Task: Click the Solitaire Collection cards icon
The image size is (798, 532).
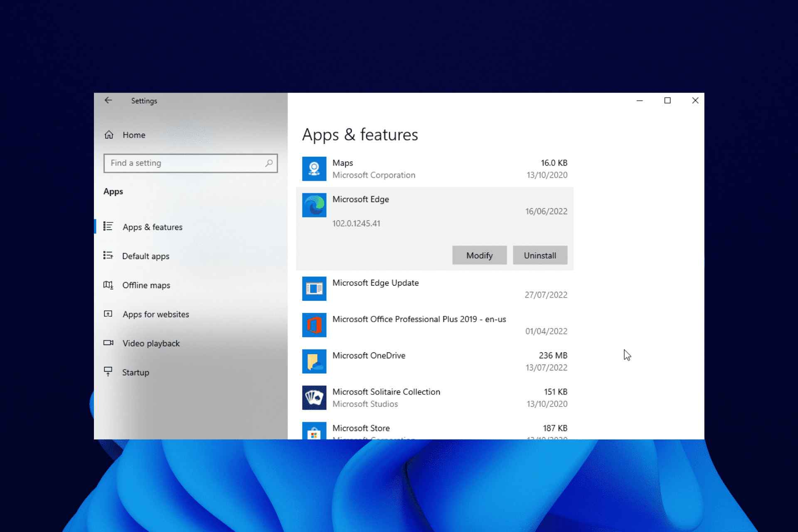Action: 314,398
